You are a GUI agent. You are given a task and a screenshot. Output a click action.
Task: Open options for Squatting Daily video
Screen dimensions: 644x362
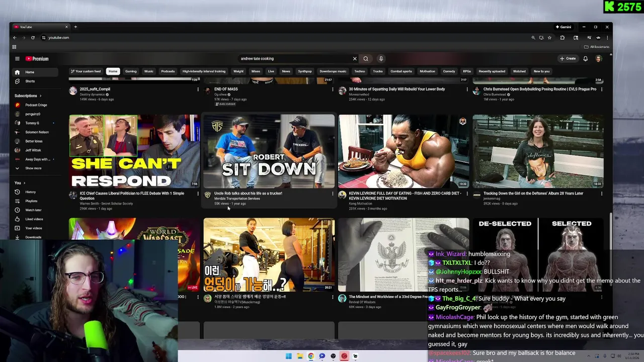(x=467, y=89)
